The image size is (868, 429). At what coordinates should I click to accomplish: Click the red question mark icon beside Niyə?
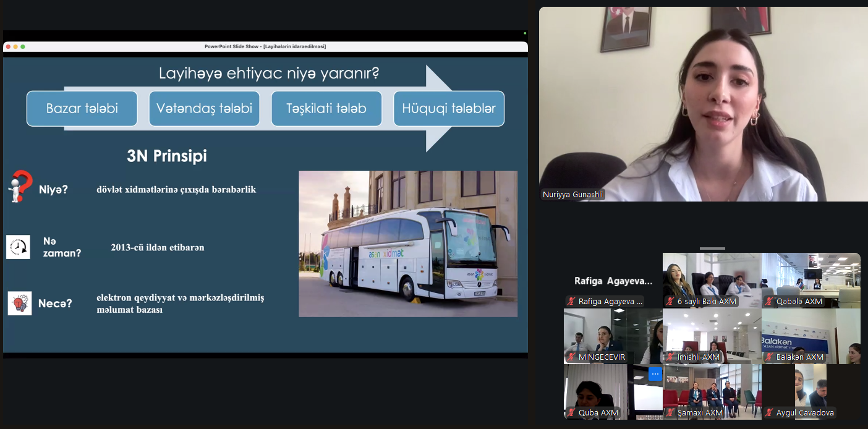point(20,187)
